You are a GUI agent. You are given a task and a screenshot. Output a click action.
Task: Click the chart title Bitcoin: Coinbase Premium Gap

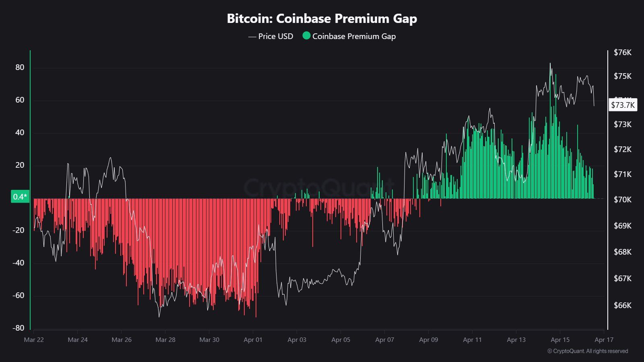[322, 19]
